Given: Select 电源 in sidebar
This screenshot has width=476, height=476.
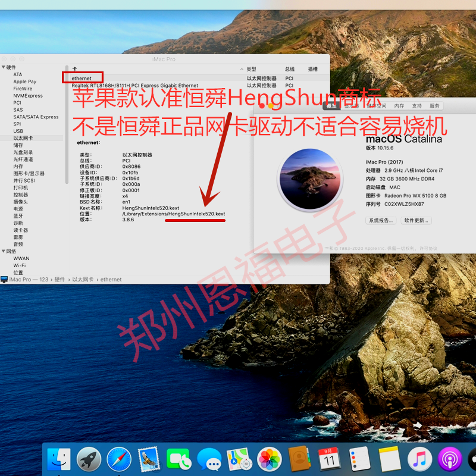Looking at the screenshot, I should pos(18,209).
